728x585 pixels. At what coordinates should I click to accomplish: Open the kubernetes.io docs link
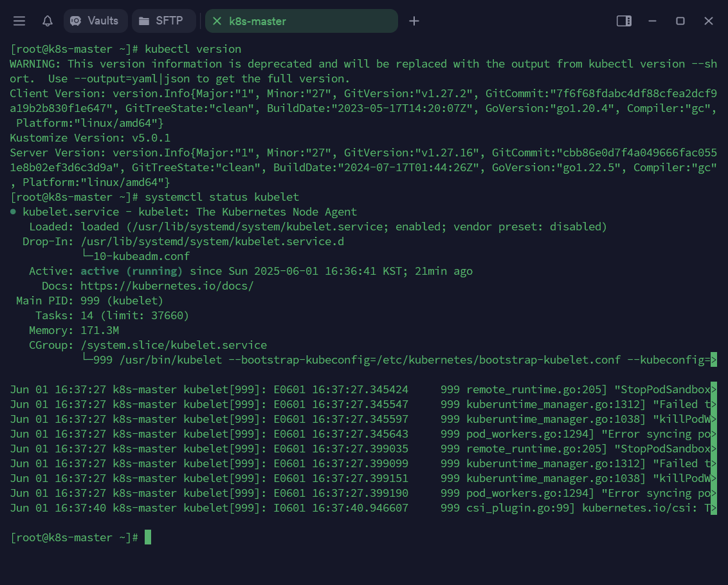click(x=167, y=286)
